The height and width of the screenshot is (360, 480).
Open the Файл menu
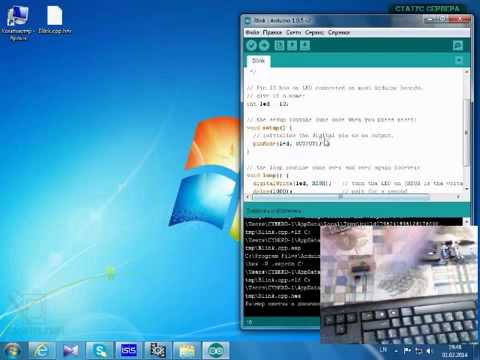click(252, 32)
